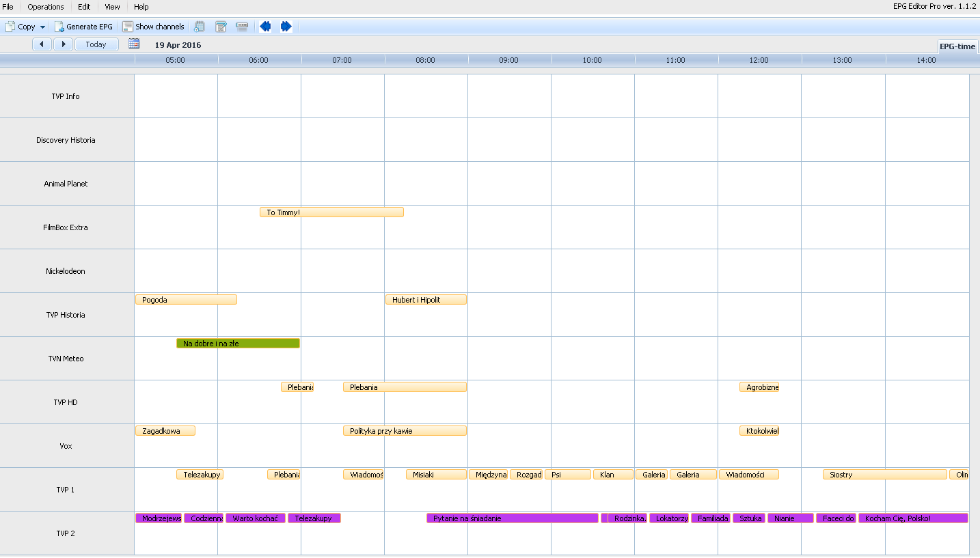Open the Help menu
The width and height of the screenshot is (980, 558).
point(141,7)
